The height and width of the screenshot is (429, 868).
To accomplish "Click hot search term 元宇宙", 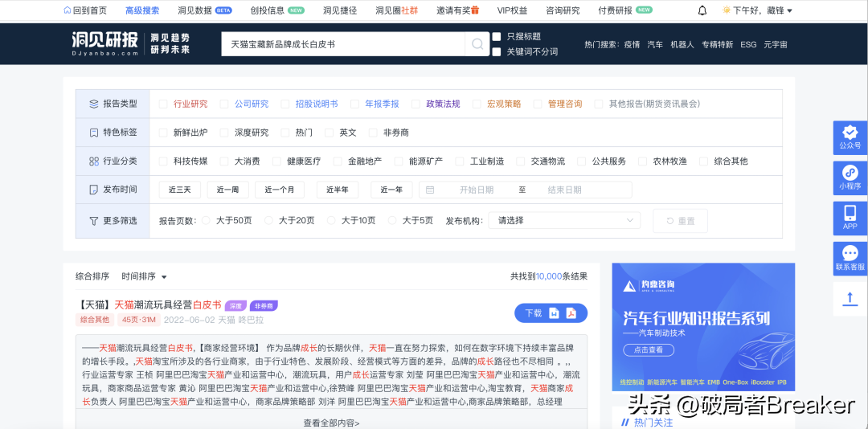I will click(x=775, y=44).
